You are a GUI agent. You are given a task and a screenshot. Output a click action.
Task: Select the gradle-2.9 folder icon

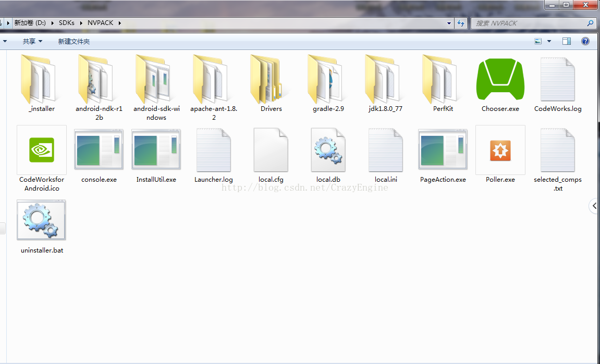(325, 79)
